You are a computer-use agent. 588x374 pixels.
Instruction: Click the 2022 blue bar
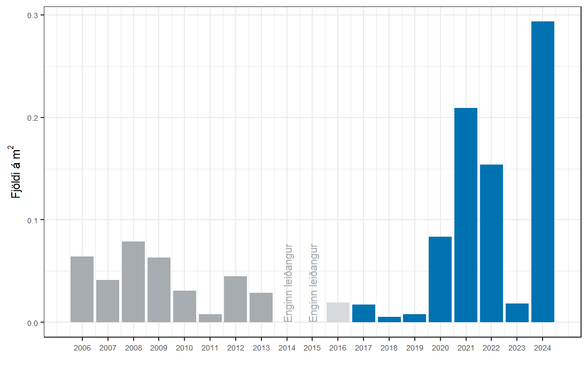(491, 243)
